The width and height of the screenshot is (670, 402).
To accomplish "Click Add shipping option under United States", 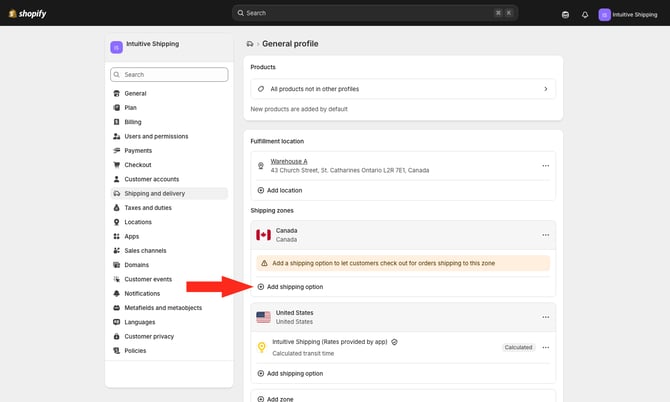I will tap(290, 374).
